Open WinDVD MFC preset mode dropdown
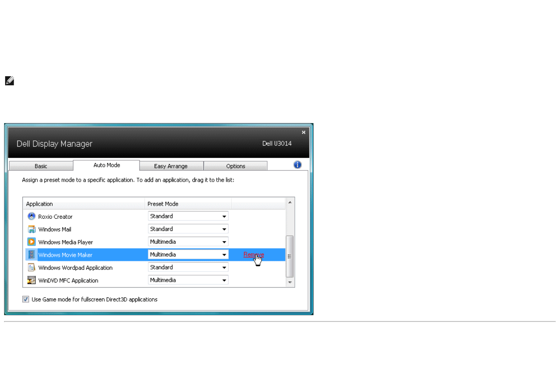 (x=188, y=280)
